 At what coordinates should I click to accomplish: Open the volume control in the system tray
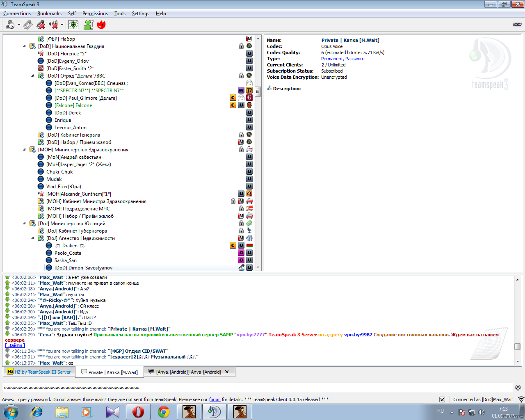pyautogui.click(x=482, y=412)
